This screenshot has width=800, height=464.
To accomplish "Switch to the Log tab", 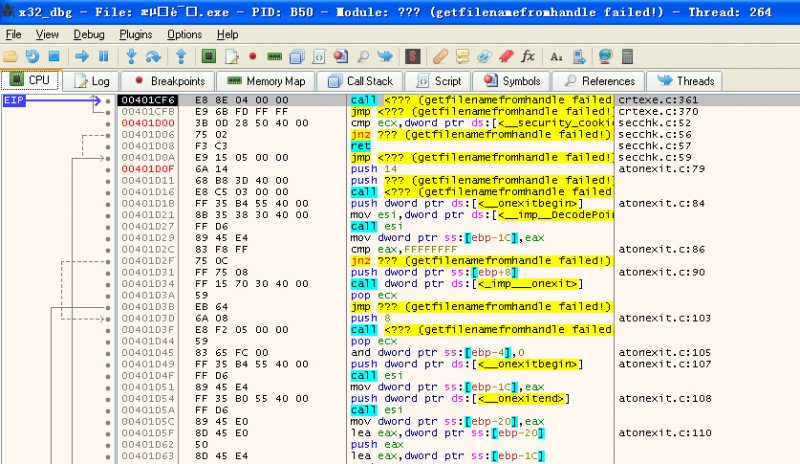I will click(91, 81).
